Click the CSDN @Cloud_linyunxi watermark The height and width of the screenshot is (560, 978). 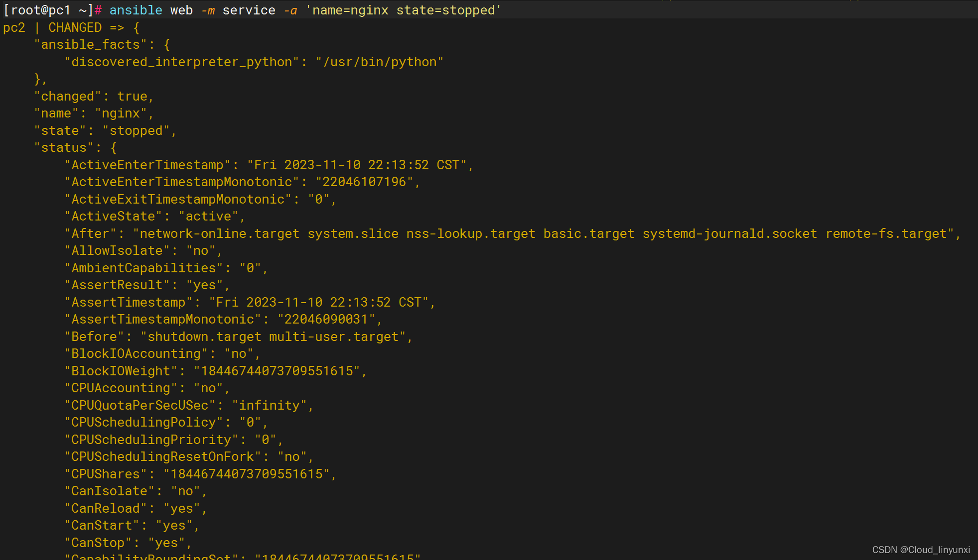click(x=921, y=550)
